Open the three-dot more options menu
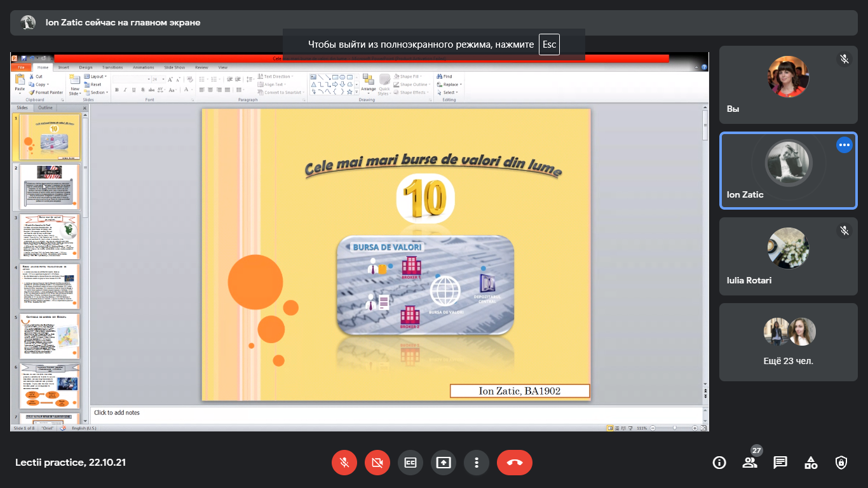The height and width of the screenshot is (488, 868). click(x=477, y=463)
